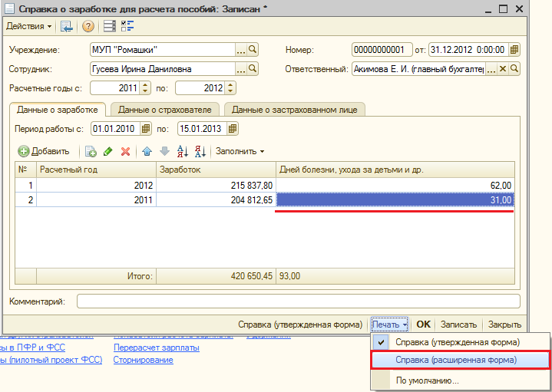
Task: Choose Справка (расширенная форма) from print menu
Action: click(456, 359)
